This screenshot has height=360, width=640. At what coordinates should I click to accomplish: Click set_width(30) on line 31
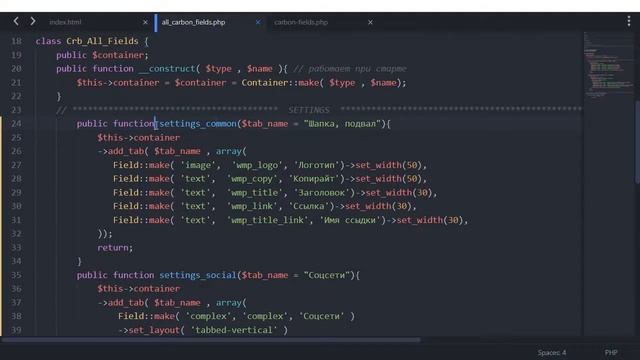tap(430, 220)
